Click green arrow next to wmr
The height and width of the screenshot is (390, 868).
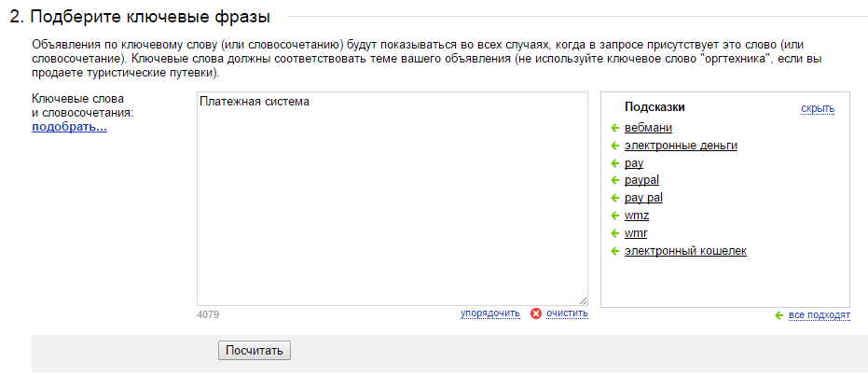[613, 233]
